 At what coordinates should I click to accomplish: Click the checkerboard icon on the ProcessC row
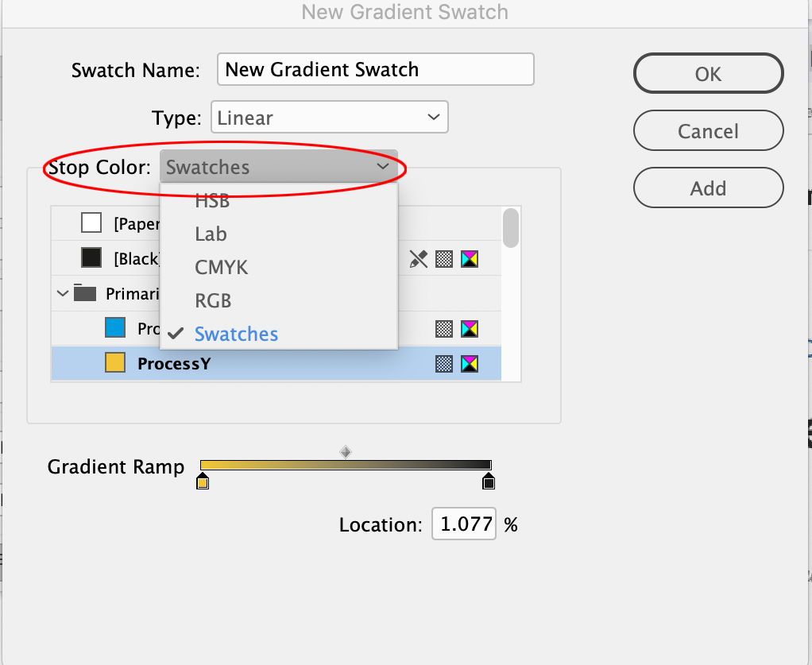tap(444, 328)
